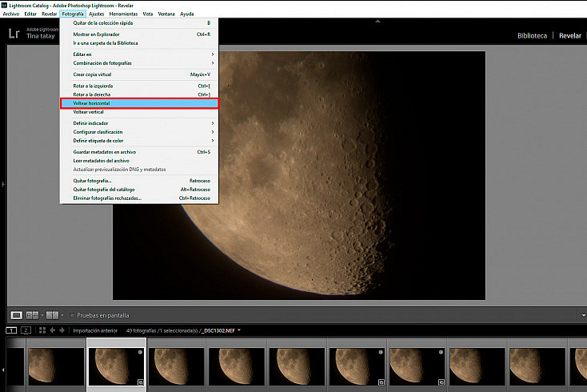Click the Tina tatay identity plate text

coord(41,36)
